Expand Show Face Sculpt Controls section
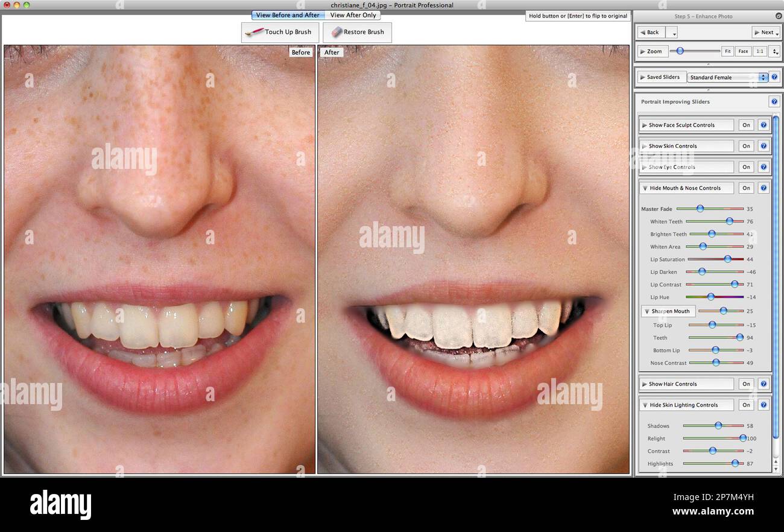Screen dimensions: 784x532 tap(686, 125)
